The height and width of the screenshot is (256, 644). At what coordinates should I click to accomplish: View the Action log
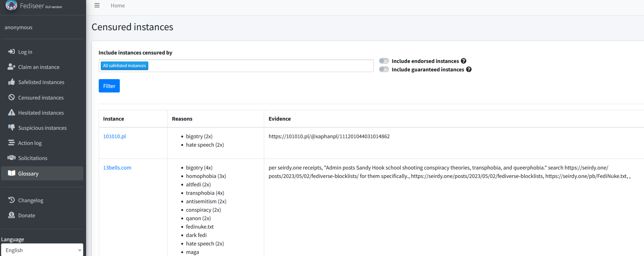(x=42, y=143)
